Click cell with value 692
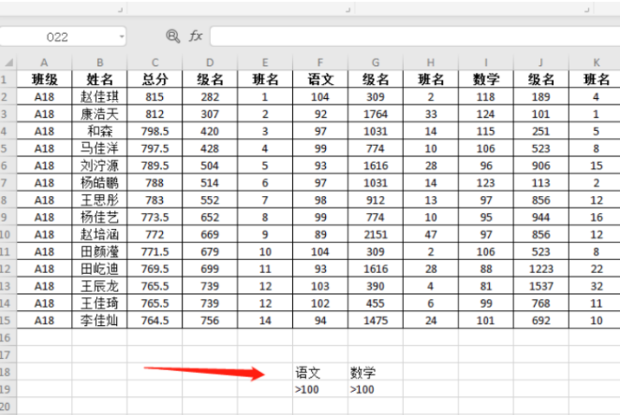Screen dimensions: 620x415 541,320
